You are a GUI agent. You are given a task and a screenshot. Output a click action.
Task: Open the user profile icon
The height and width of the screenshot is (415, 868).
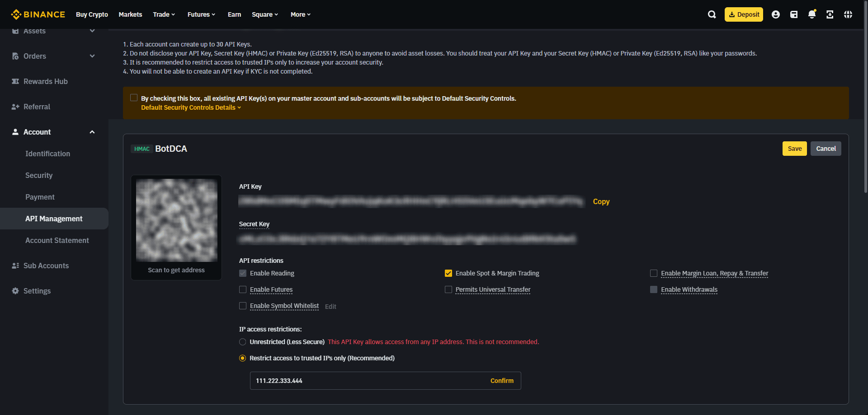coord(776,14)
